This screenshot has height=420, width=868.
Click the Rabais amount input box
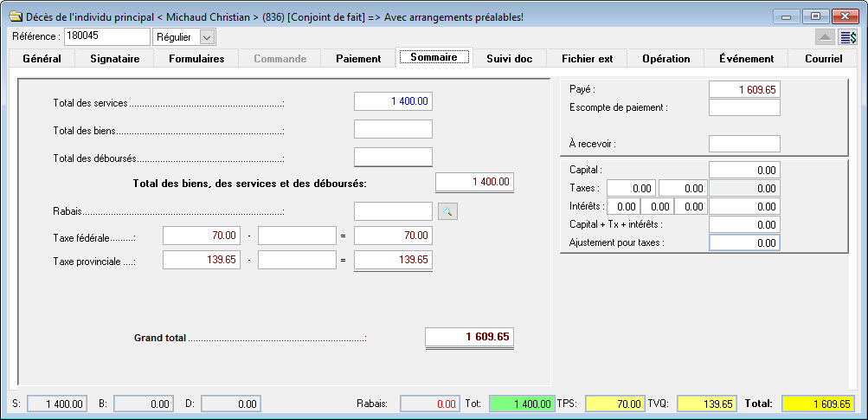point(393,211)
